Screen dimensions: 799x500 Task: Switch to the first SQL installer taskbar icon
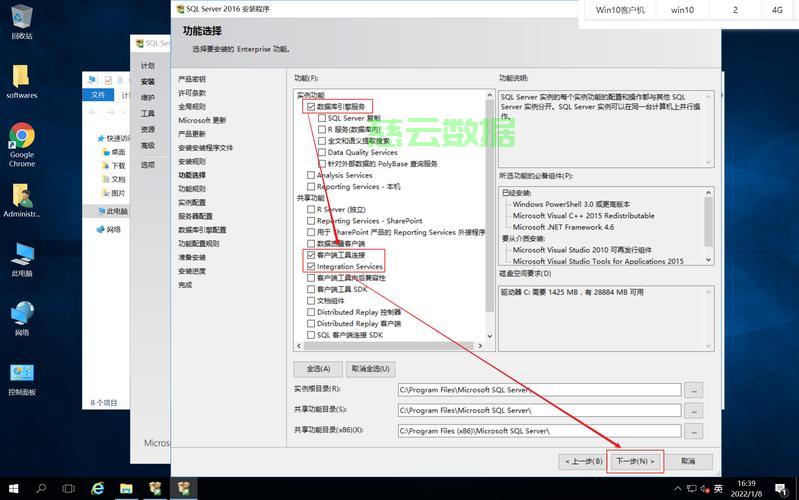[x=155, y=489]
